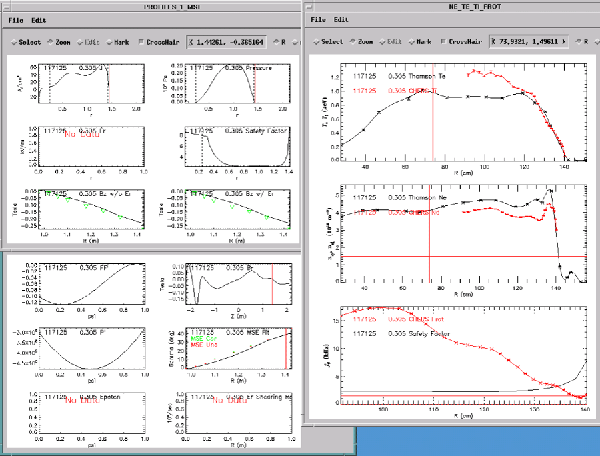Click the green MSE Cor legend text

(x=204, y=339)
